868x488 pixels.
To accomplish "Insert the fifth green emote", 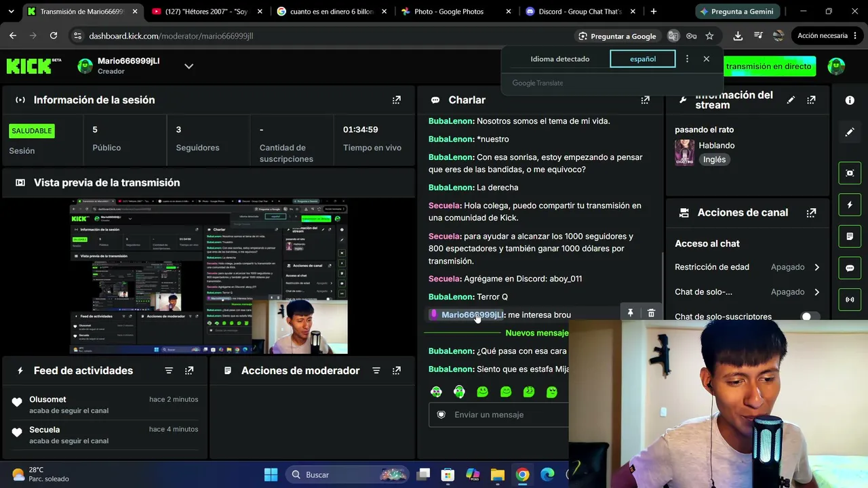I will 528,392.
